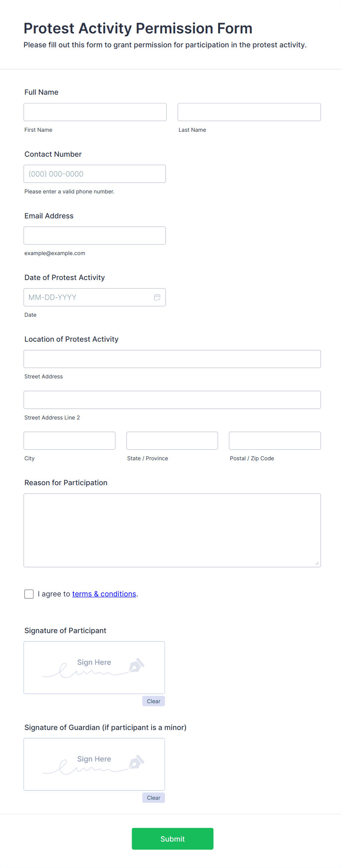Select the Contact Number phone field
The width and height of the screenshot is (341, 868).
(95, 174)
